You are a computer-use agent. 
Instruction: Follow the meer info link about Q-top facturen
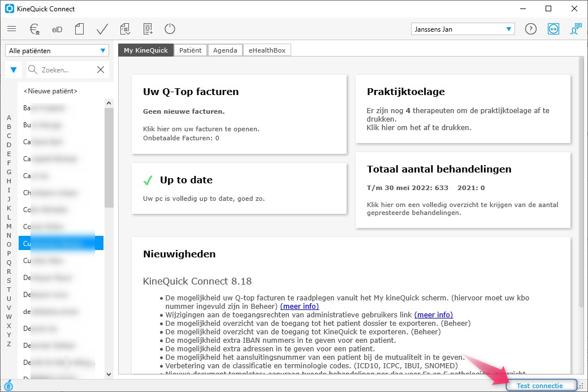click(300, 307)
